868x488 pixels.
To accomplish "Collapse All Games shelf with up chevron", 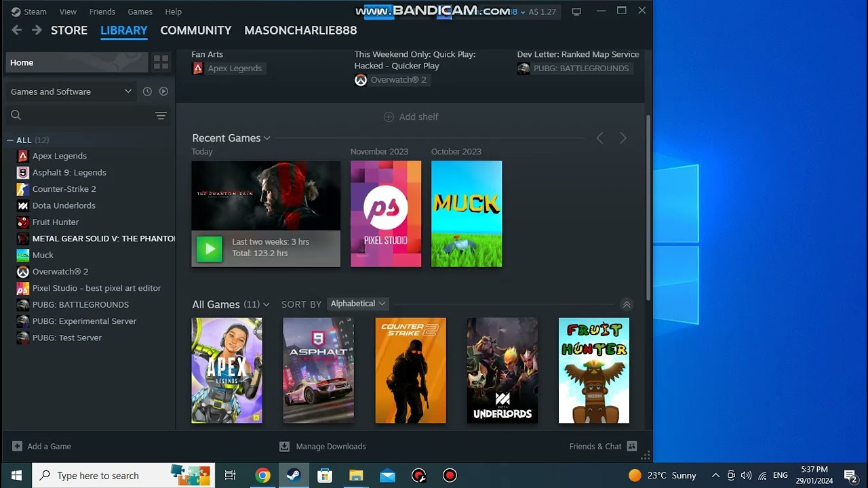I will pyautogui.click(x=627, y=304).
